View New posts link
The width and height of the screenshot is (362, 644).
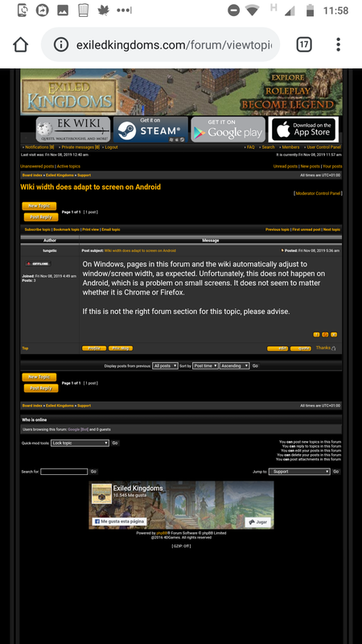[310, 167]
